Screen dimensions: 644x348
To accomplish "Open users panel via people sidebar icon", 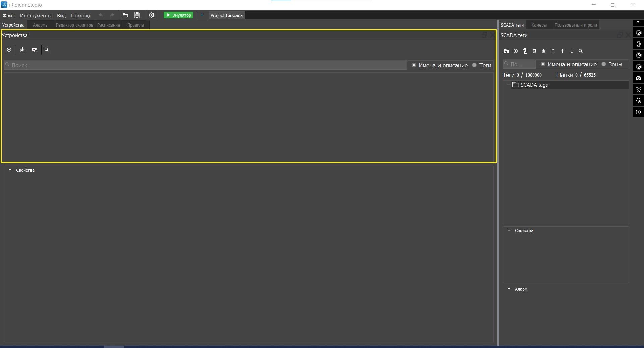I will [638, 90].
